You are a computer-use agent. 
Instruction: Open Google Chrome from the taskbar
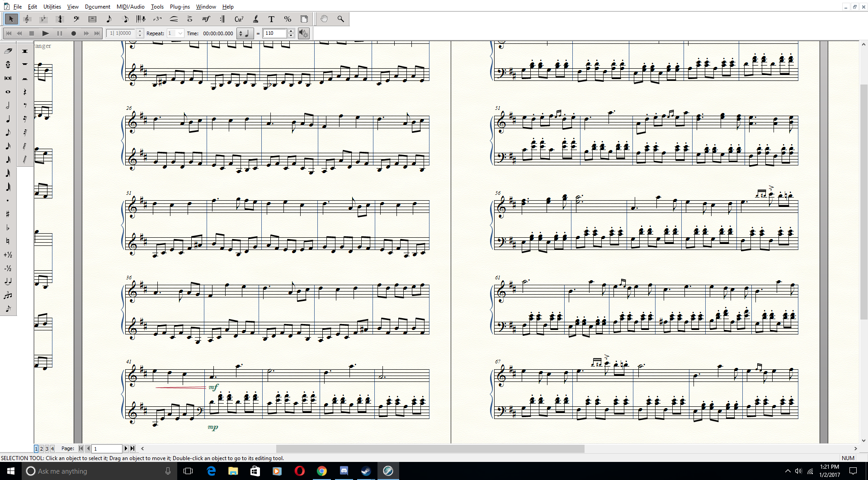point(321,471)
